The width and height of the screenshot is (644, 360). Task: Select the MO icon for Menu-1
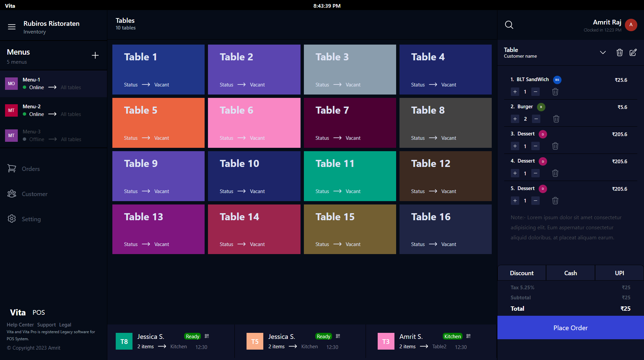[11, 83]
